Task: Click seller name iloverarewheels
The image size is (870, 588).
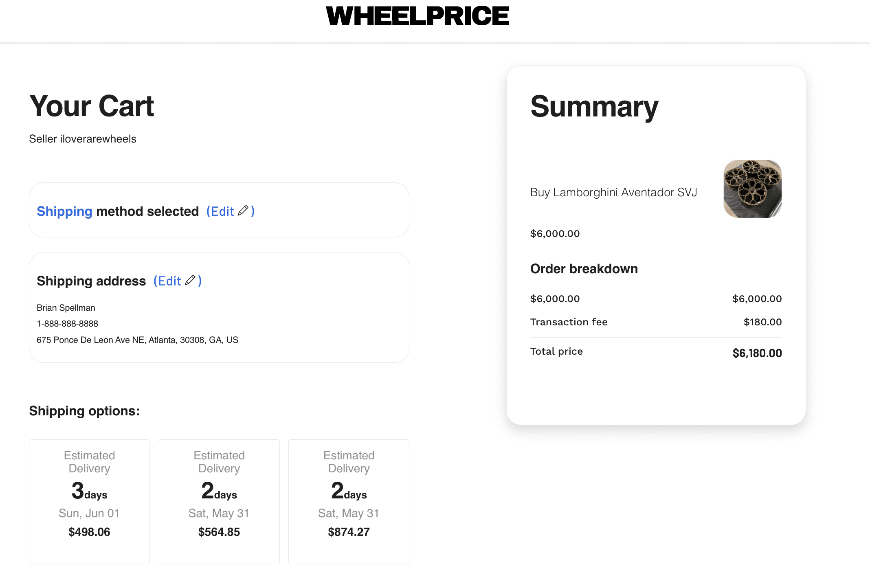Action: [x=82, y=138]
